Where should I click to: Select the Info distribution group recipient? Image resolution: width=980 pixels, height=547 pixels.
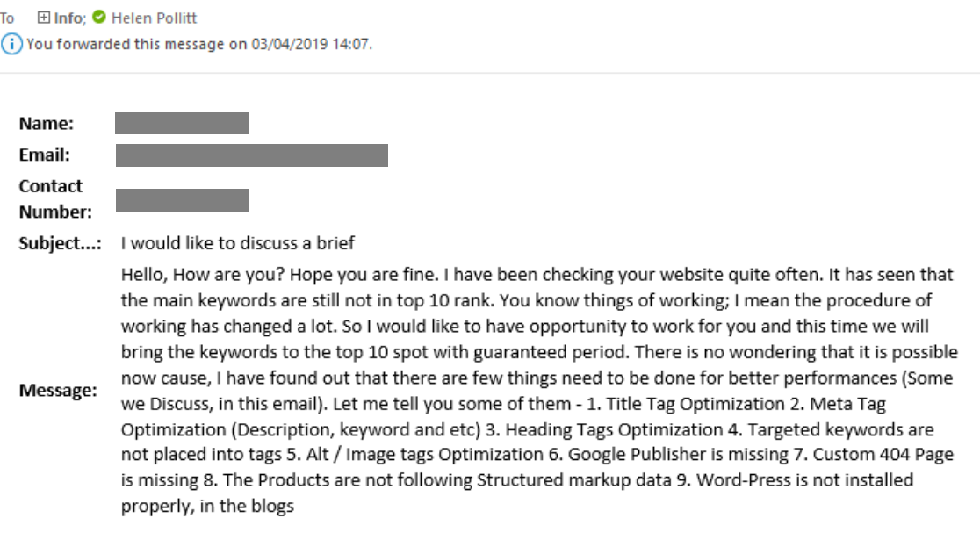(67, 16)
